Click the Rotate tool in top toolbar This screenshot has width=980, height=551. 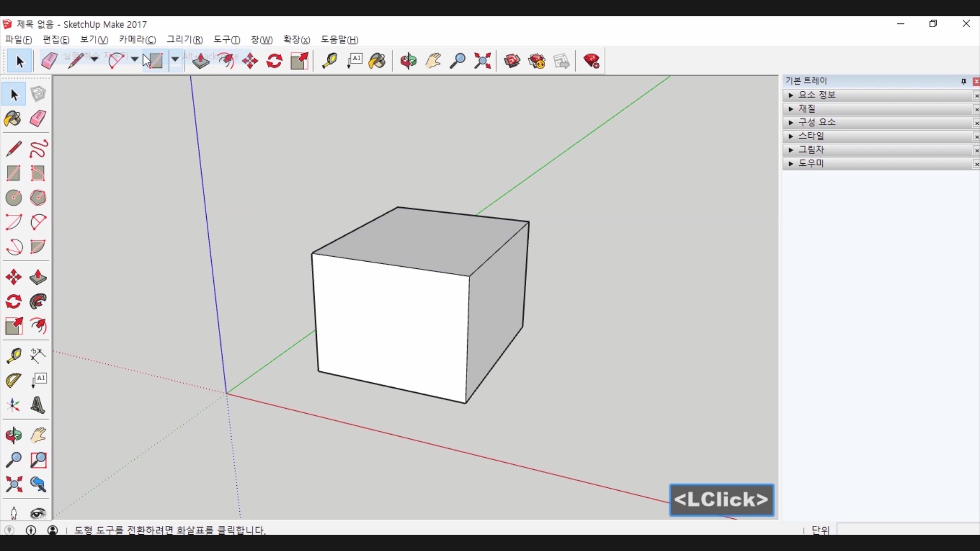[x=275, y=61]
